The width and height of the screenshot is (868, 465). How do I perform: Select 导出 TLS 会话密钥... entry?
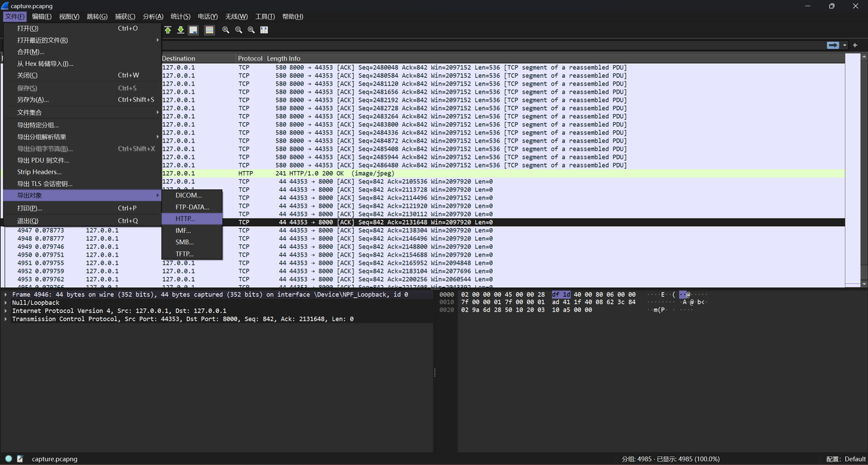(82, 184)
